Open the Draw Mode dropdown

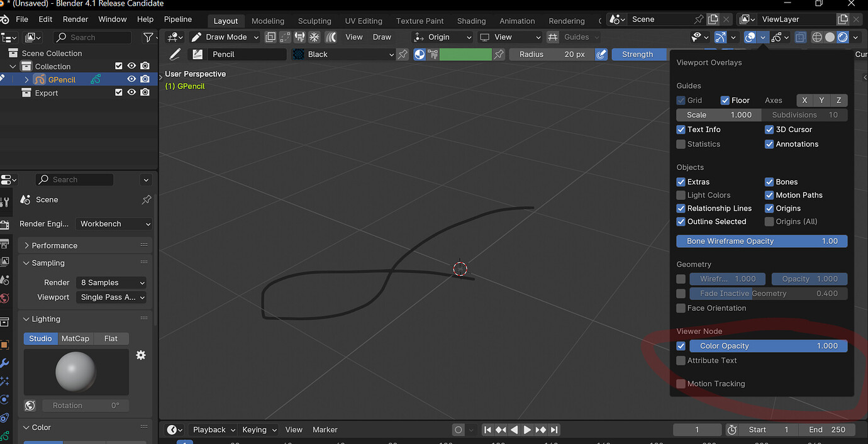pos(225,37)
